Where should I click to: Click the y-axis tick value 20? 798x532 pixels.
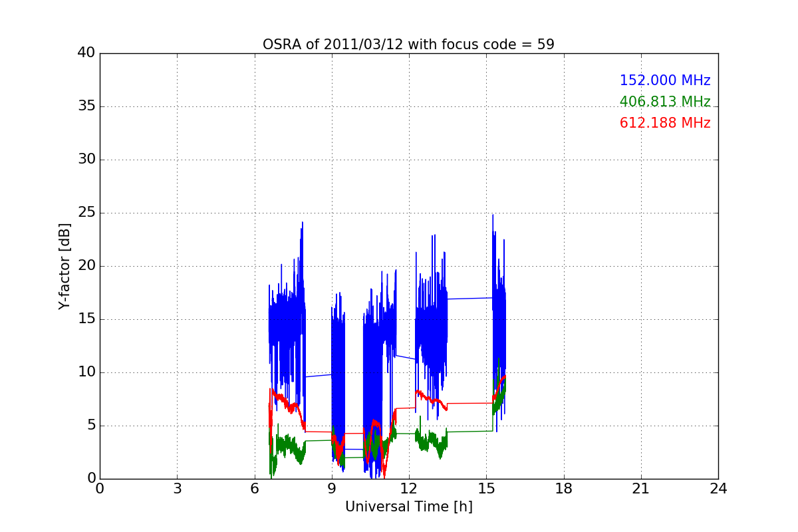point(86,266)
